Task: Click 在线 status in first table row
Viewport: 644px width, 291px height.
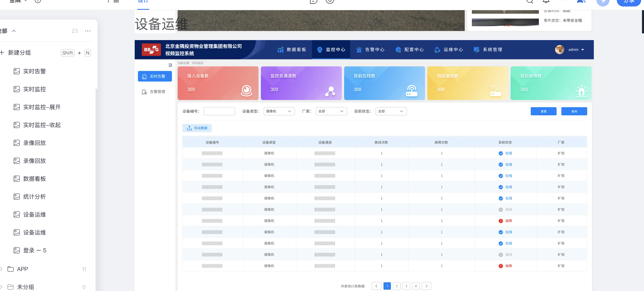Action: pos(505,153)
